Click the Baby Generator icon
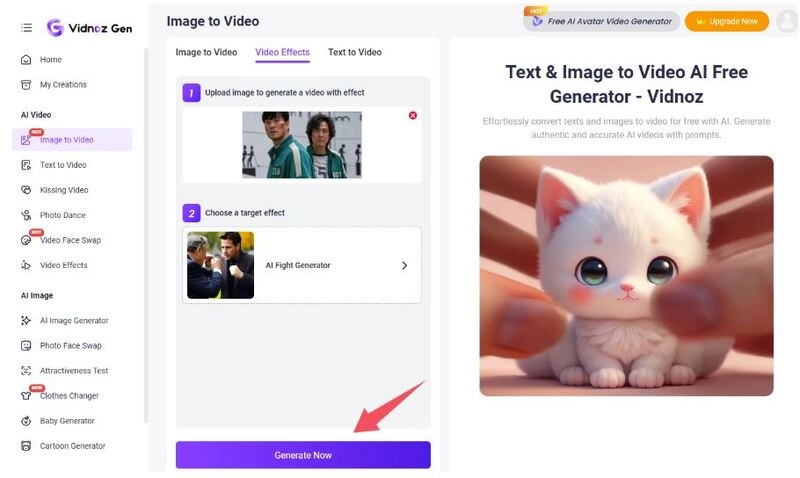800x478 pixels. point(26,421)
